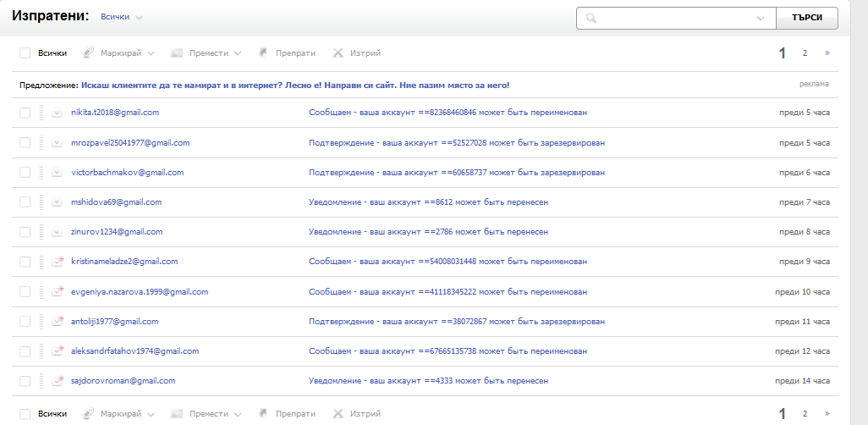Click the envelope icon for nikita.t2018@gmail.com
Image resolution: width=868 pixels, height=425 pixels.
(x=57, y=113)
